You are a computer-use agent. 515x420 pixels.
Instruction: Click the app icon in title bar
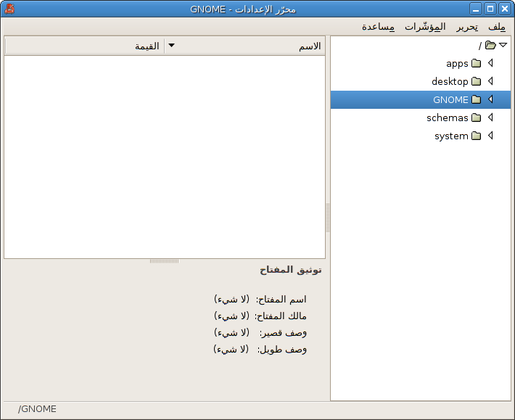click(9, 9)
